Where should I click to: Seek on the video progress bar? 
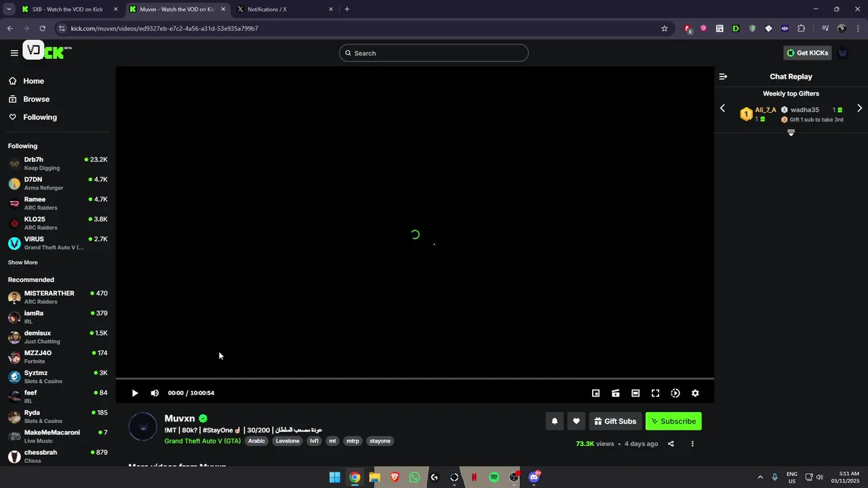[415, 378]
